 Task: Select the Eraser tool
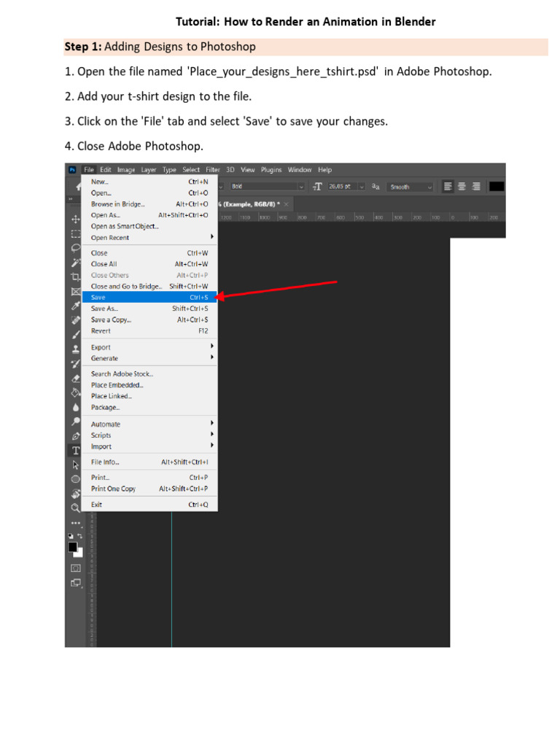[x=75, y=379]
